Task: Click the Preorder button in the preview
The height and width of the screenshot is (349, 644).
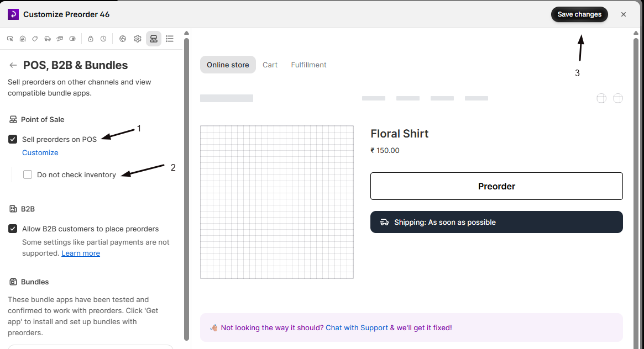Action: tap(496, 186)
